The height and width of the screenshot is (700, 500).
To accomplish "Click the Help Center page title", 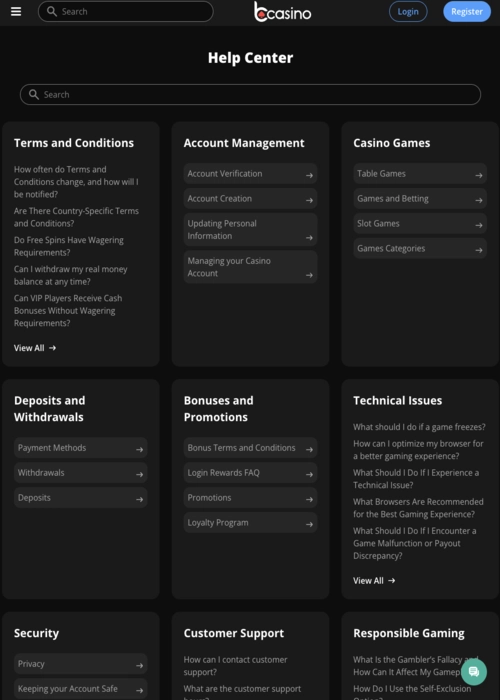I will point(250,58).
